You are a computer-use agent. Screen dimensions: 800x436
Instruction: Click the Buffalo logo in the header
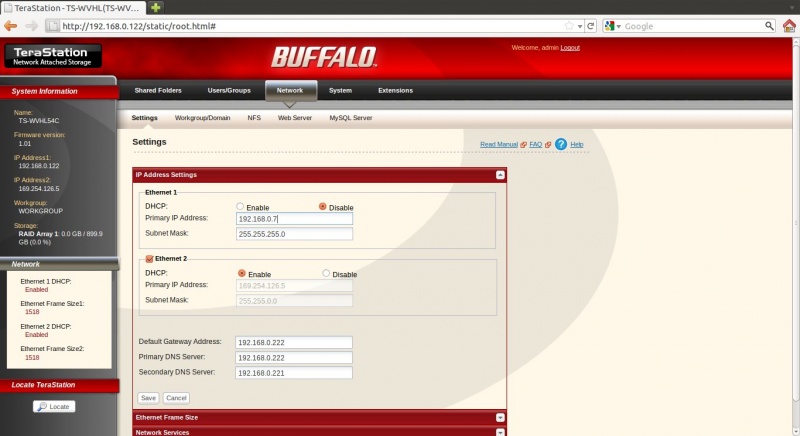(324, 57)
